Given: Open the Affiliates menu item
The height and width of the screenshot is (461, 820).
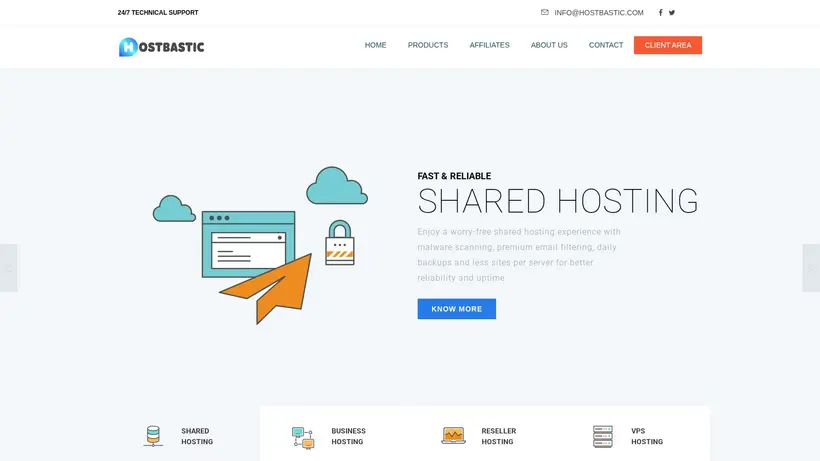Looking at the screenshot, I should (489, 45).
